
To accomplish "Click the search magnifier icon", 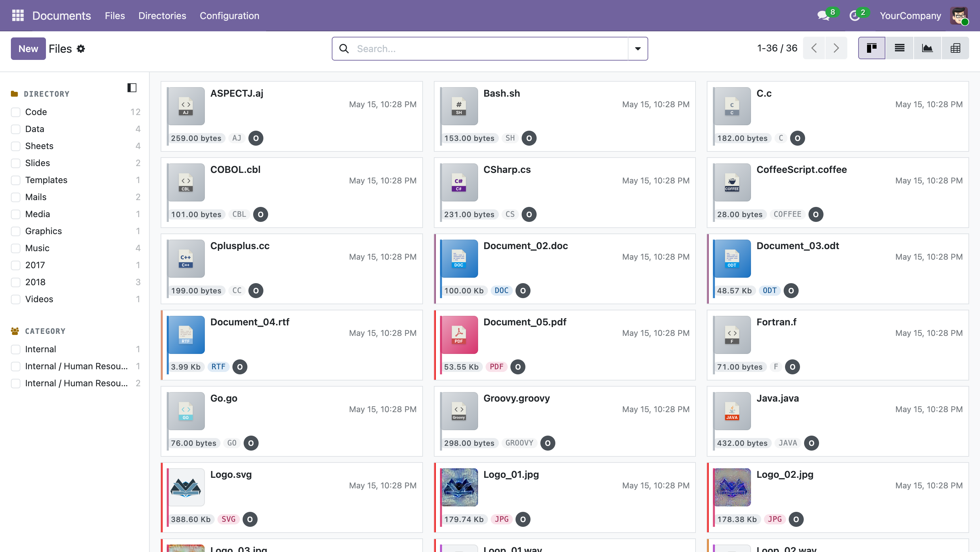I will (344, 49).
